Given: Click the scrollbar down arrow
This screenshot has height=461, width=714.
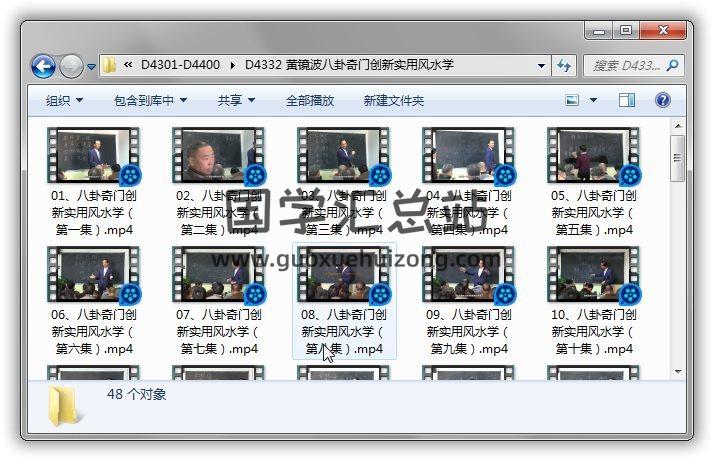Looking at the screenshot, I should coord(678,372).
